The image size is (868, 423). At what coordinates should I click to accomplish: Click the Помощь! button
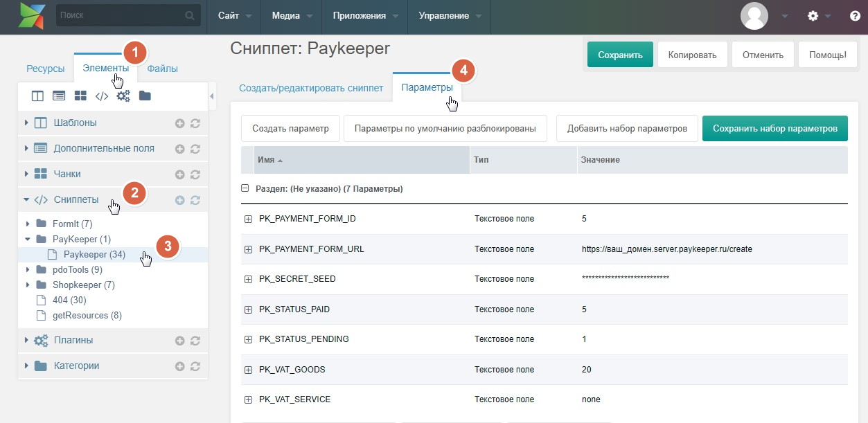coord(827,55)
